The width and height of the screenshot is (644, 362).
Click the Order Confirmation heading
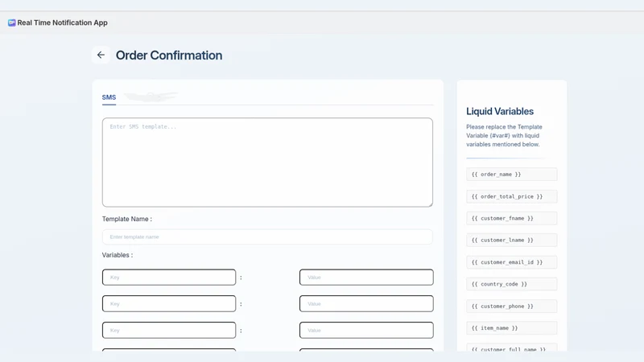coord(169,56)
